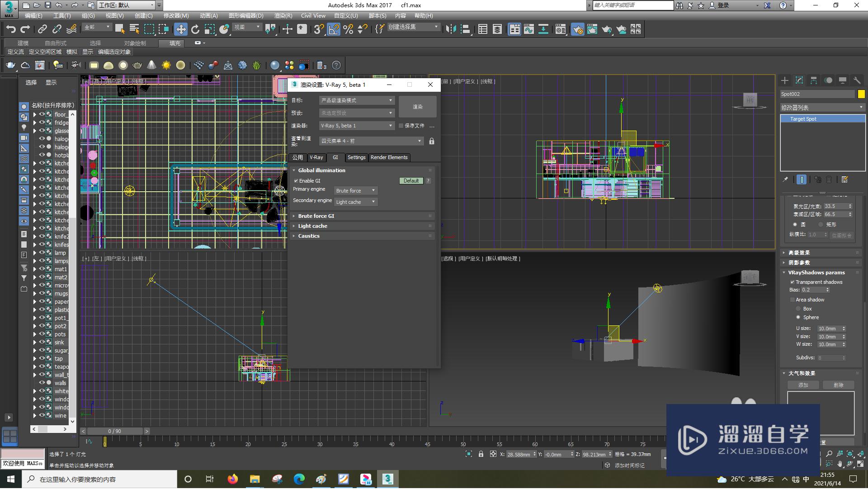
Task: Switch to VRay tab in render settings
Action: click(316, 157)
